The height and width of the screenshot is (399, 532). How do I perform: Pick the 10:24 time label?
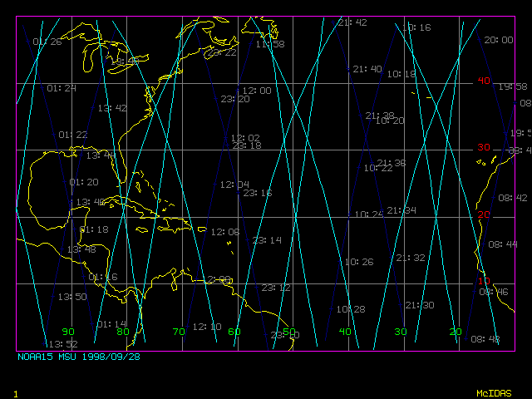pos(369,214)
